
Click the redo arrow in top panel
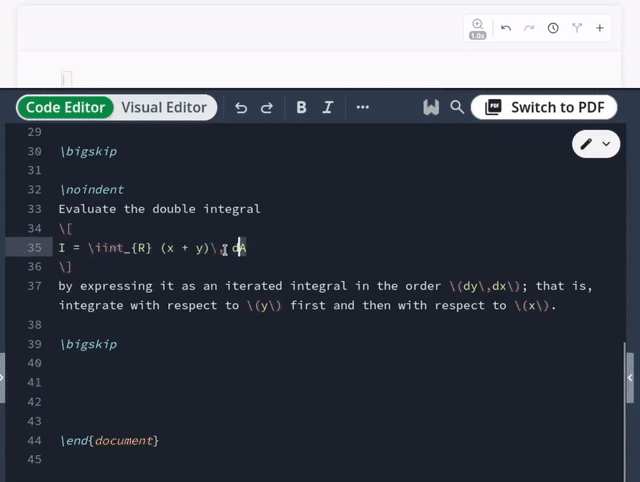[529, 28]
